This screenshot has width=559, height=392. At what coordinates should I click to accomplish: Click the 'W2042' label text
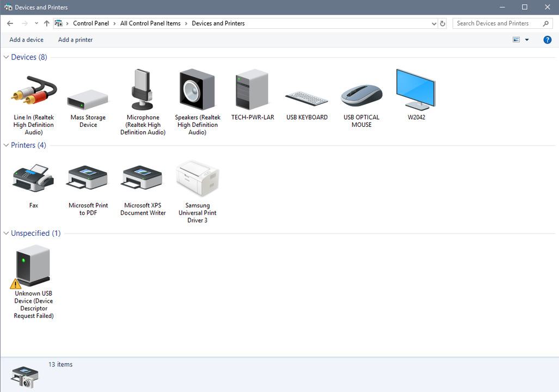click(x=416, y=117)
